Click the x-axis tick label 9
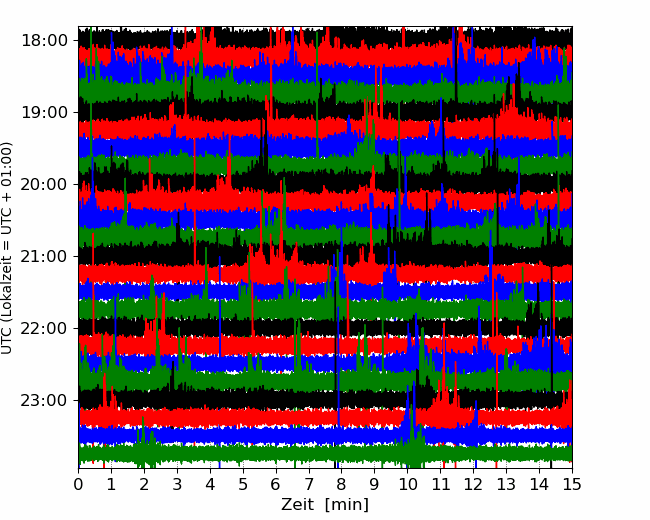The height and width of the screenshot is (520, 650). click(x=375, y=484)
